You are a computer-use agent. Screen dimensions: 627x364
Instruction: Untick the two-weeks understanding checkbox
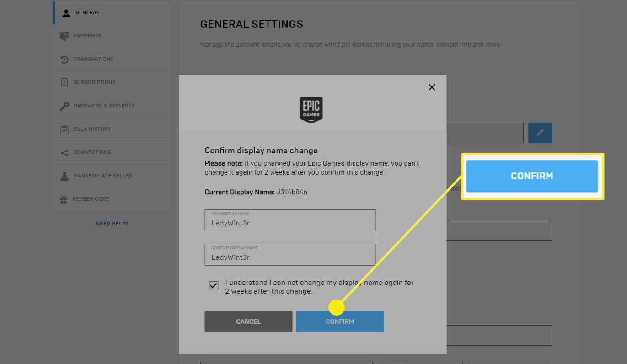pos(214,286)
